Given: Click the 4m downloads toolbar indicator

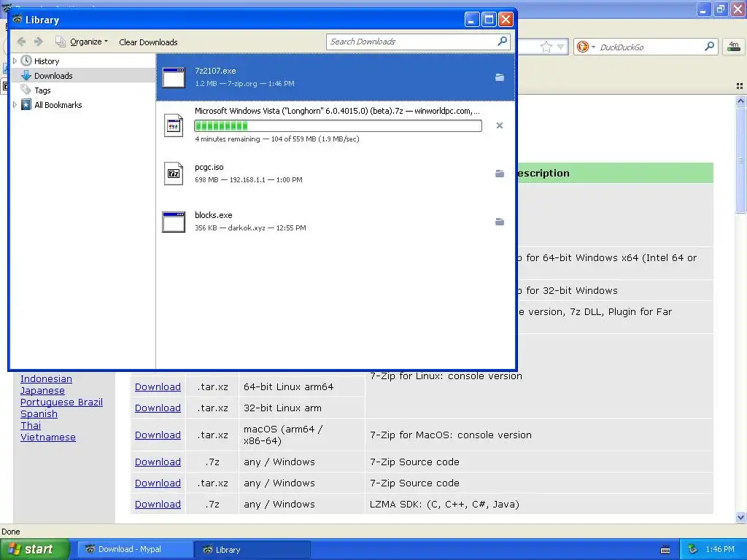Looking at the screenshot, I should coord(734,47).
